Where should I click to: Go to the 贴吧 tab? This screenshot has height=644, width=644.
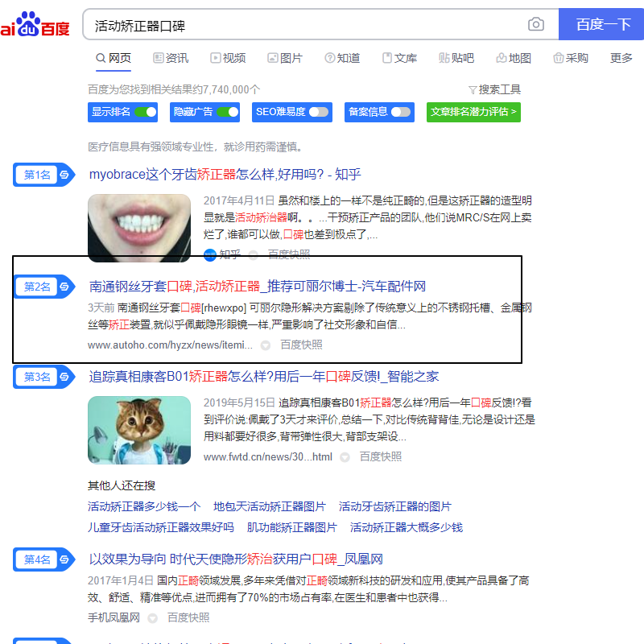pyautogui.click(x=456, y=58)
